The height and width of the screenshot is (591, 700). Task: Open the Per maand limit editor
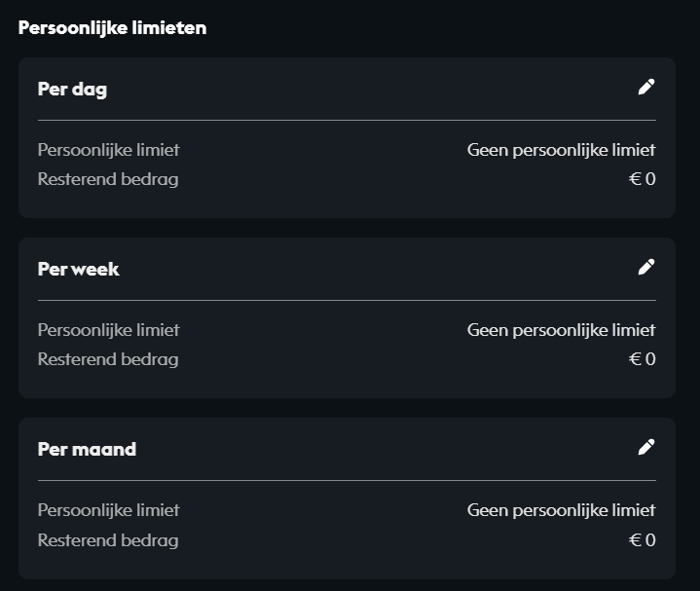tap(646, 448)
